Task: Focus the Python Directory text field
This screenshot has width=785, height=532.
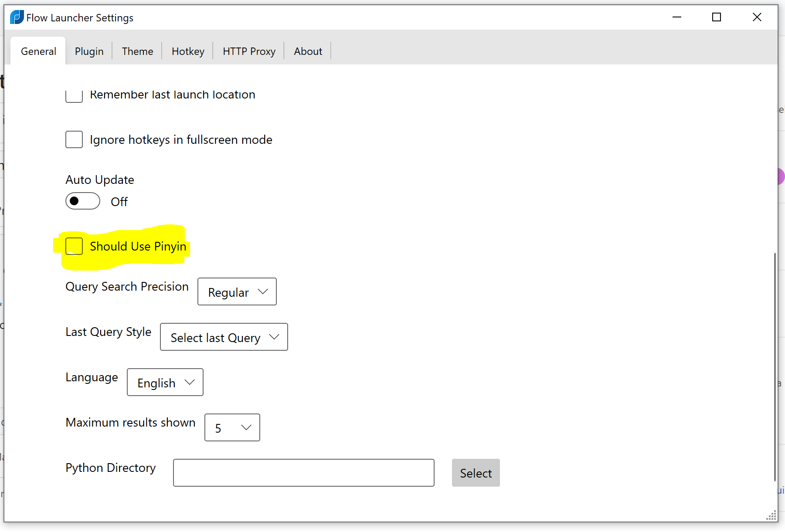Action: [304, 473]
